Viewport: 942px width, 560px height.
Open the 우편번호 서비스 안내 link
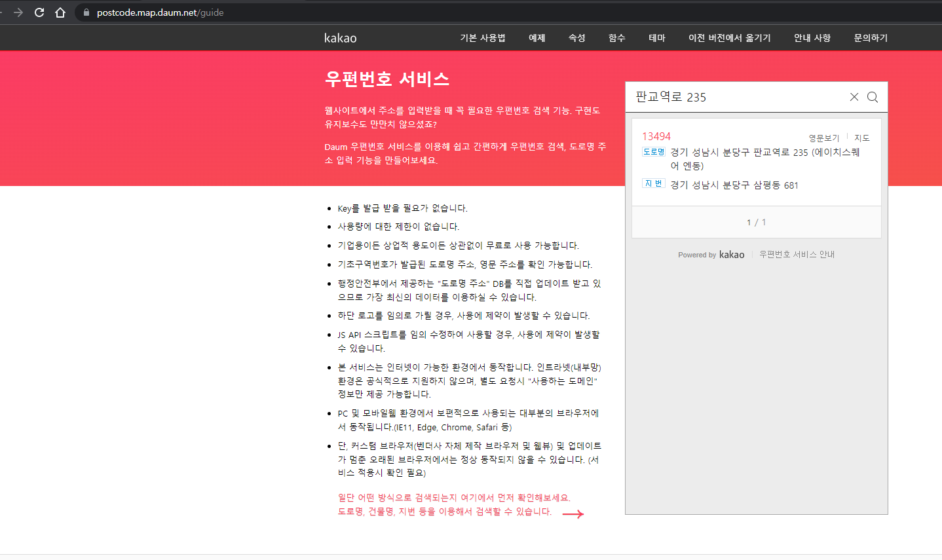(797, 254)
